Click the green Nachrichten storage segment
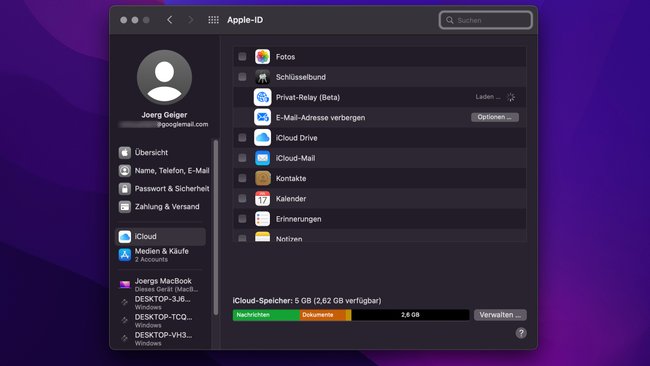Image resolution: width=650 pixels, height=366 pixels. tap(266, 315)
